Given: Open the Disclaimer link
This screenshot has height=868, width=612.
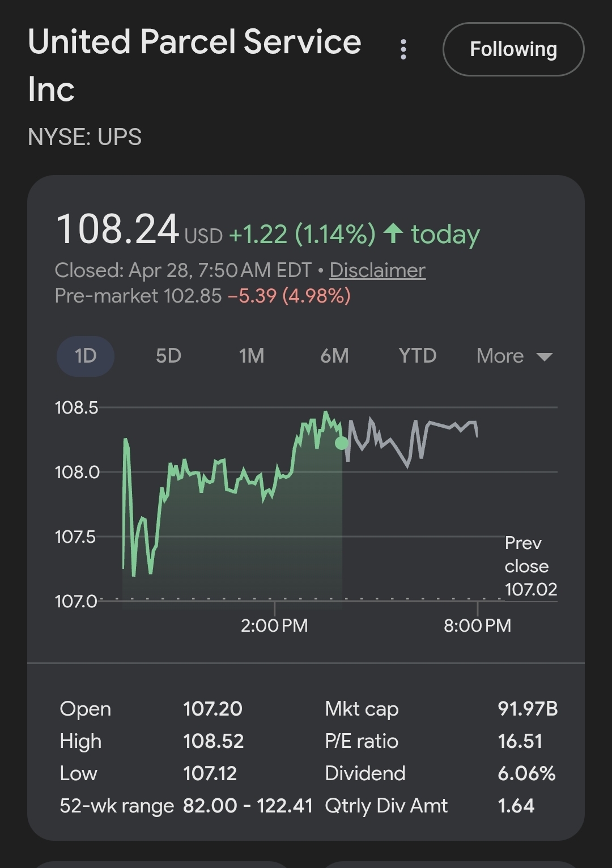Looking at the screenshot, I should point(377,270).
